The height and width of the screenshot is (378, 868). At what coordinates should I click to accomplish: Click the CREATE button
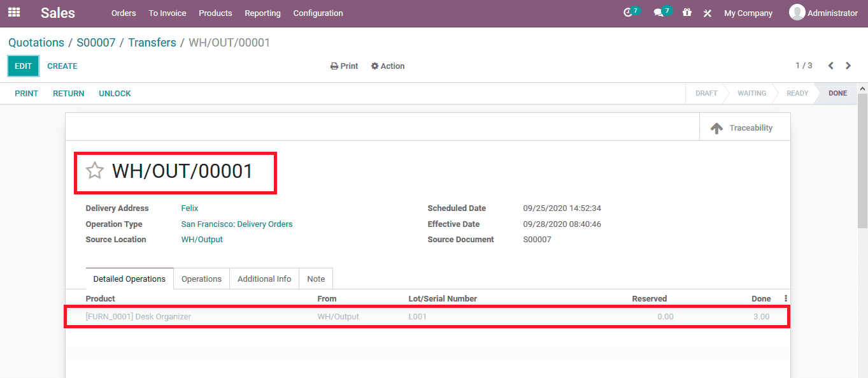point(62,66)
